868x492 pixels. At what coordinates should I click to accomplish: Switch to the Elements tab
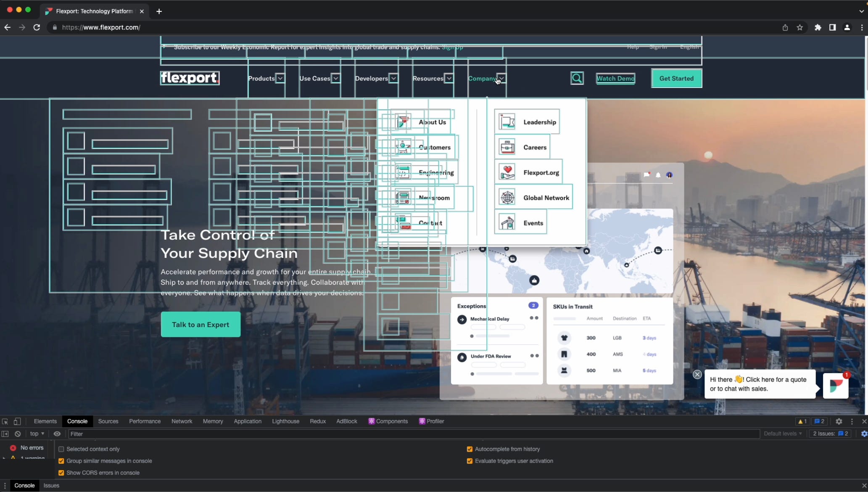pyautogui.click(x=45, y=421)
